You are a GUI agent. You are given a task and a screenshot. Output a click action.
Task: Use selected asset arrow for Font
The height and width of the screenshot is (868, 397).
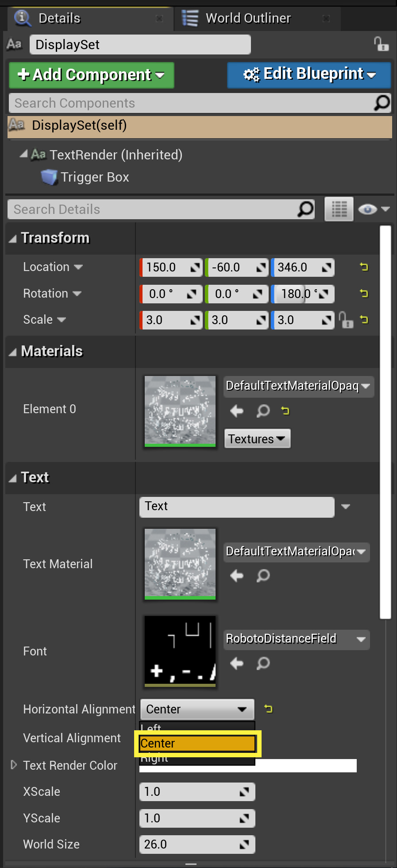[237, 663]
